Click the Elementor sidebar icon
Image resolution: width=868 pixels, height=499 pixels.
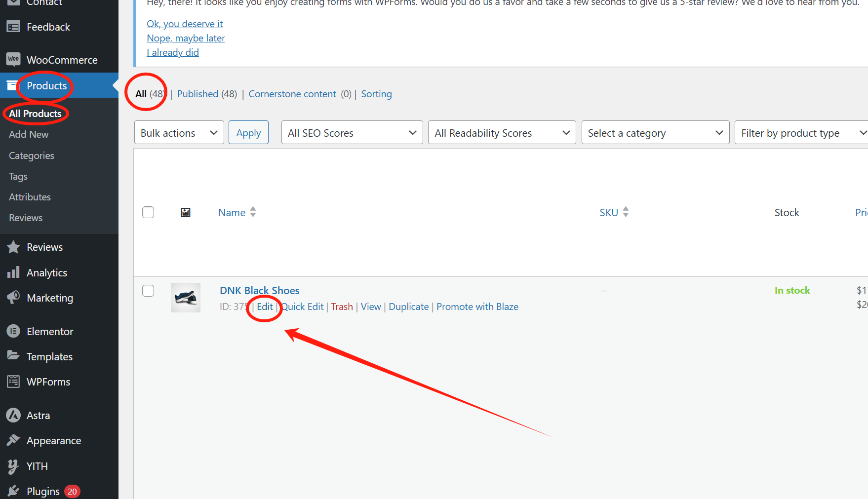pyautogui.click(x=13, y=331)
